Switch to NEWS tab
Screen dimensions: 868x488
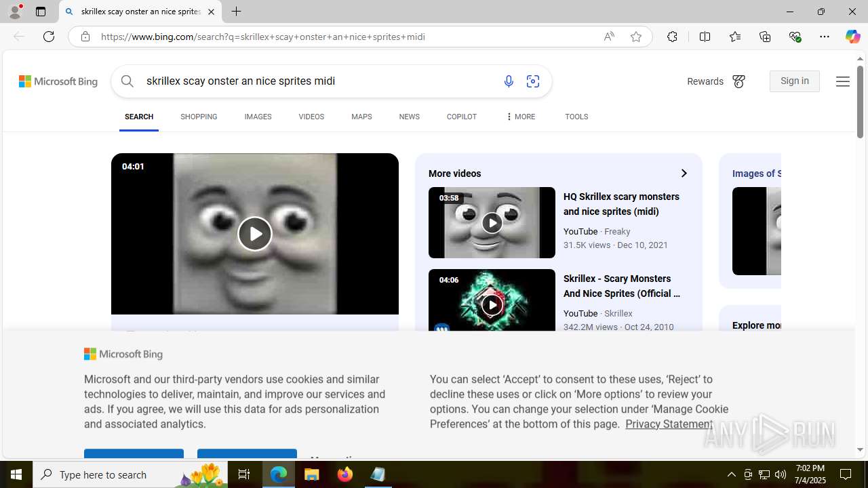(409, 117)
